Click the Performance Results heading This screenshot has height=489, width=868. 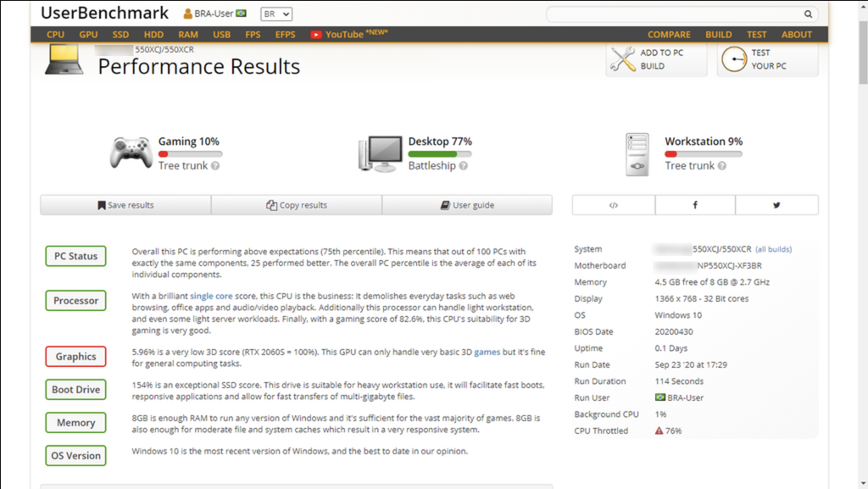(x=198, y=66)
